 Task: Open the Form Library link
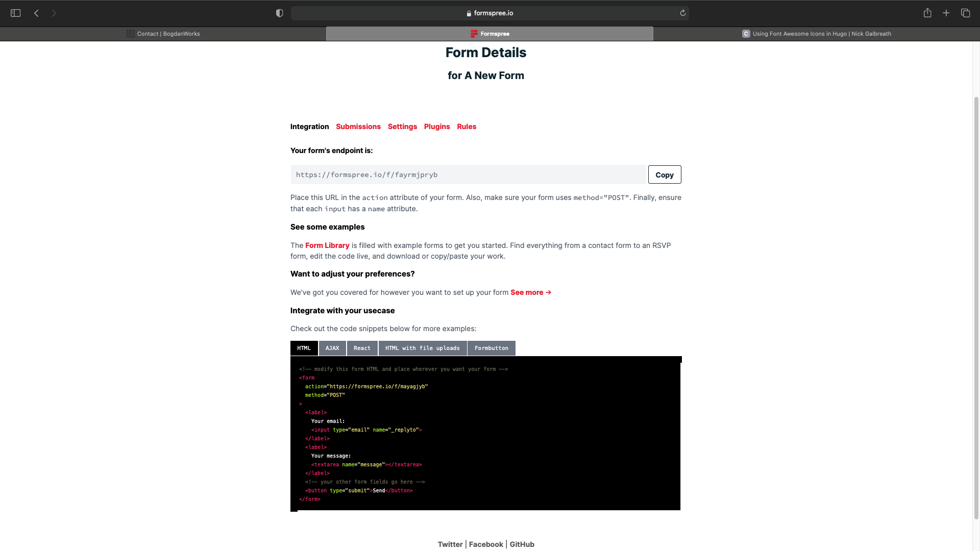pyautogui.click(x=327, y=245)
